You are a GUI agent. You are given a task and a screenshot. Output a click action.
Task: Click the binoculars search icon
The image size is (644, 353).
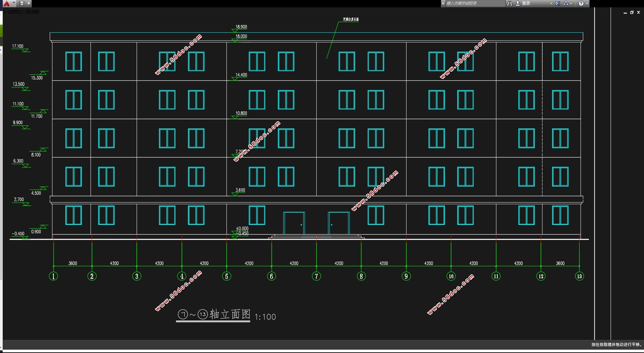coord(509,3)
